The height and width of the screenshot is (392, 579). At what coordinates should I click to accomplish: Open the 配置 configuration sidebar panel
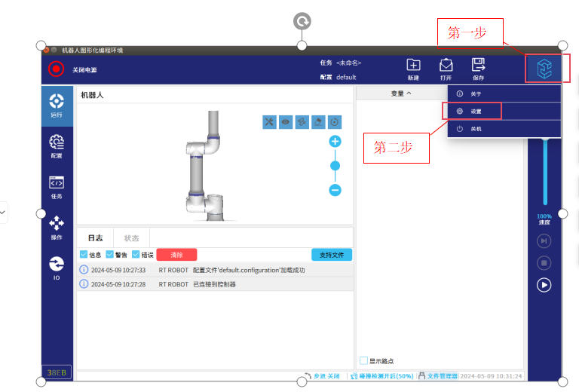57,145
